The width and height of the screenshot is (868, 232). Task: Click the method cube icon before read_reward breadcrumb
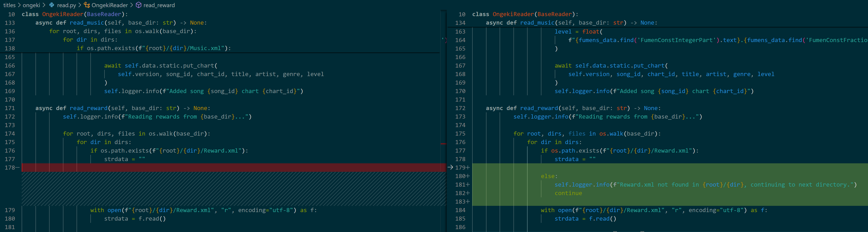coord(138,5)
